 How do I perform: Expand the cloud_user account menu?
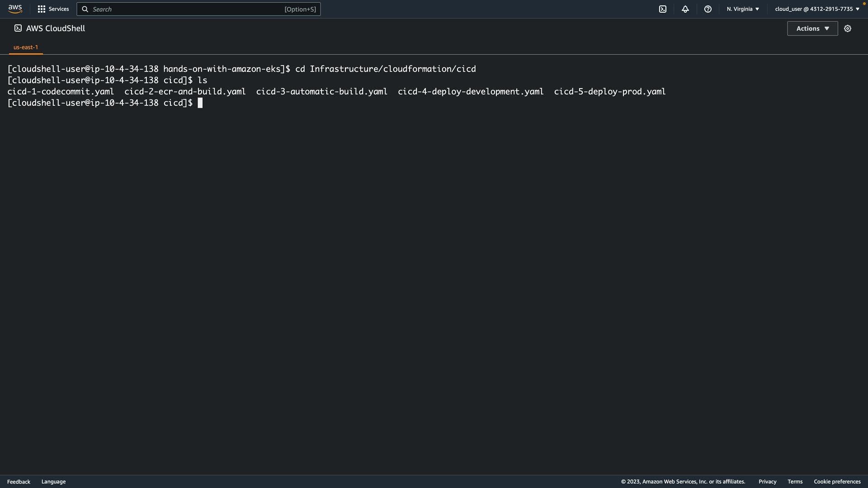click(816, 9)
